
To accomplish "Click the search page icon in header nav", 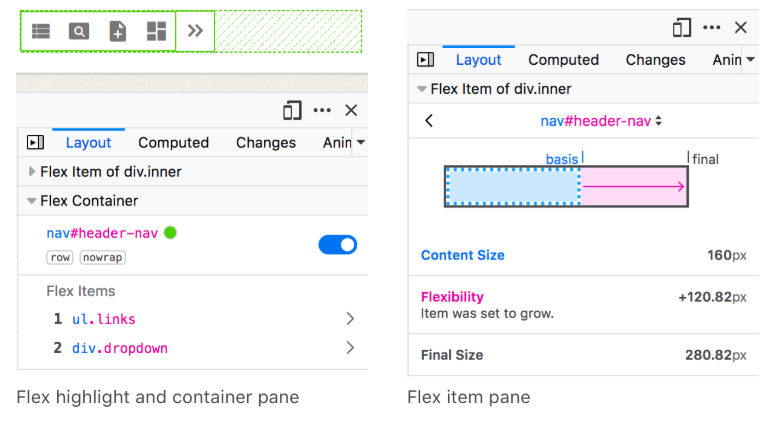I will click(78, 31).
